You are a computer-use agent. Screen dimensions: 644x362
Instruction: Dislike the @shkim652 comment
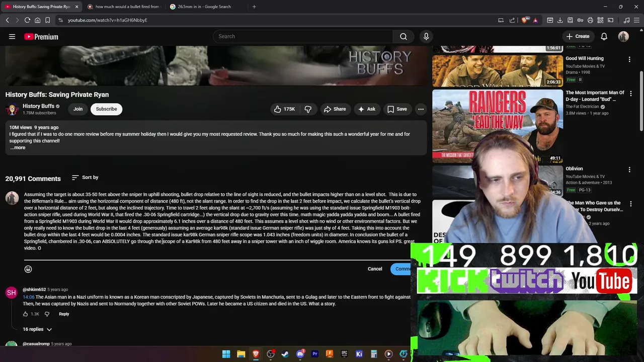click(47, 314)
